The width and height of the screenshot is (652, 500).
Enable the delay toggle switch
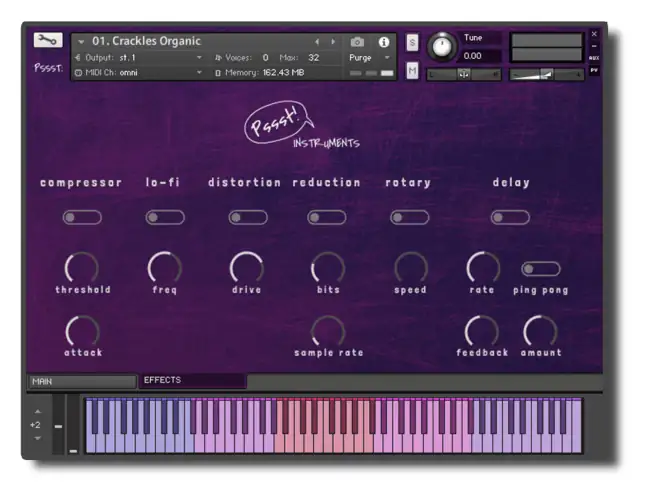(x=510, y=218)
